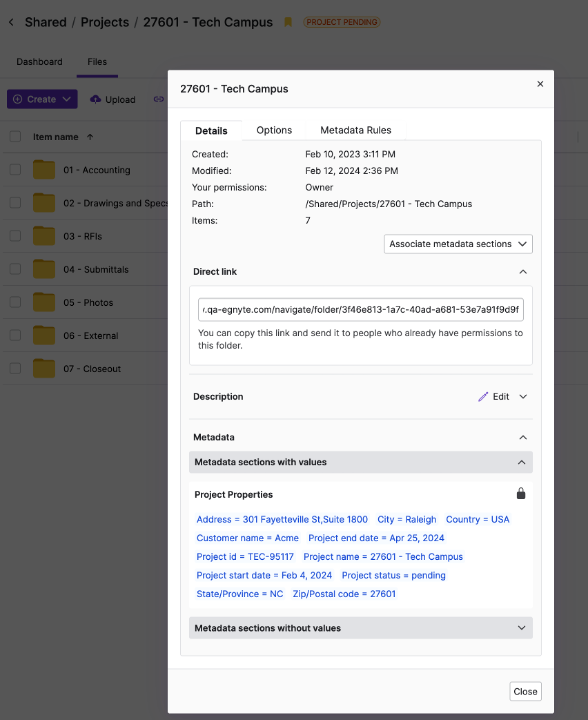Toggle the select-all checkbox in header
The height and width of the screenshot is (720, 588).
pyautogui.click(x=16, y=136)
